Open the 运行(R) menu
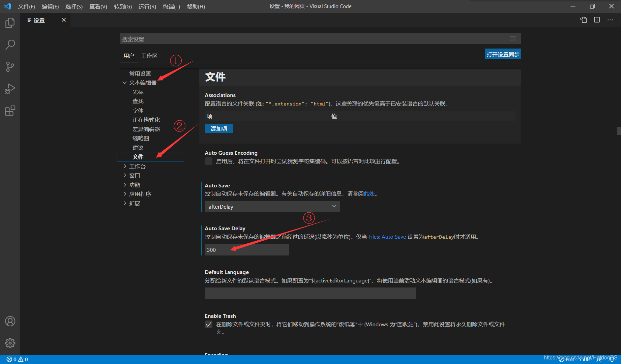 click(147, 6)
